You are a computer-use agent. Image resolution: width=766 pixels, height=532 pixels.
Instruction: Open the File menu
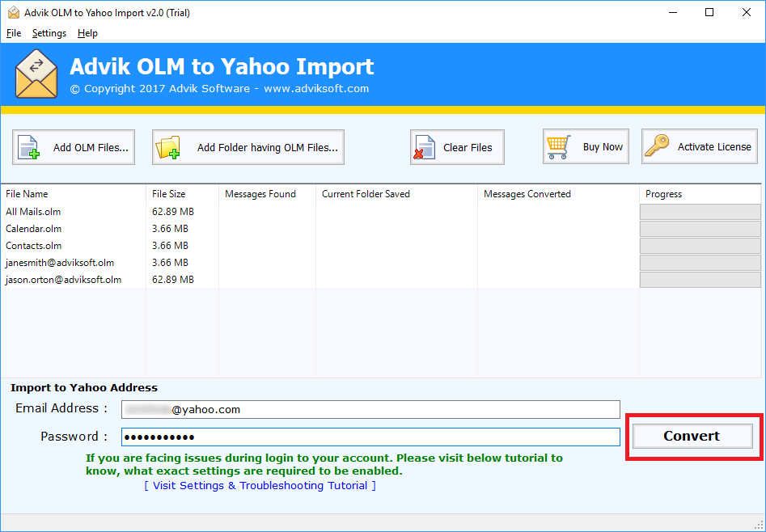tap(14, 33)
